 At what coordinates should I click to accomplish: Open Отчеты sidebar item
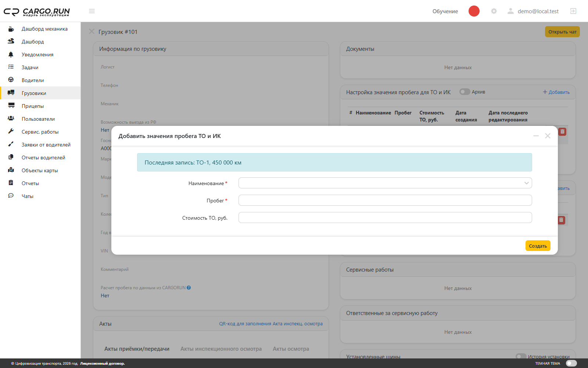pos(40,183)
